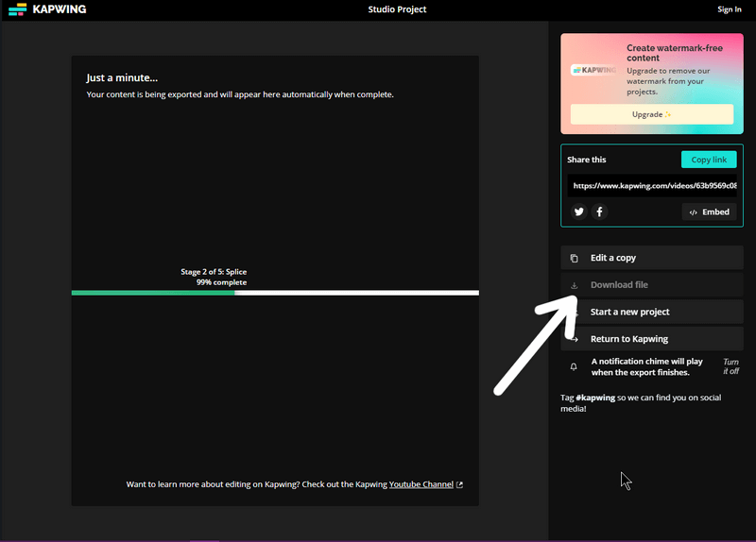This screenshot has width=756, height=542.
Task: Open the Youtube Channel link
Action: coord(421,484)
